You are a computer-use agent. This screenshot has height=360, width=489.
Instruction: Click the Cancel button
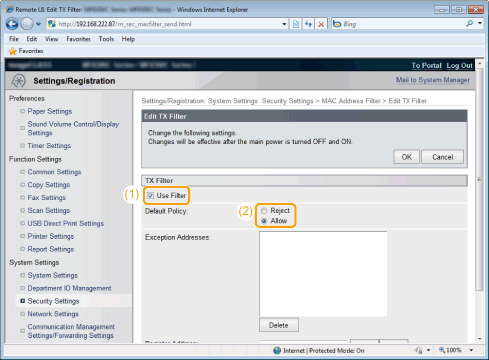pyautogui.click(x=442, y=157)
